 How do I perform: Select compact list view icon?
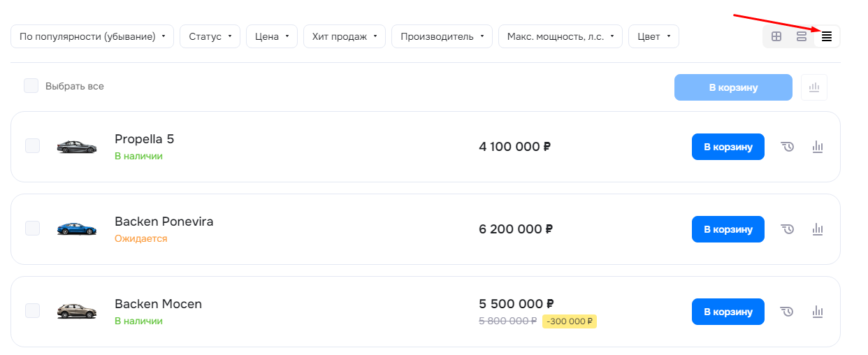coord(827,36)
